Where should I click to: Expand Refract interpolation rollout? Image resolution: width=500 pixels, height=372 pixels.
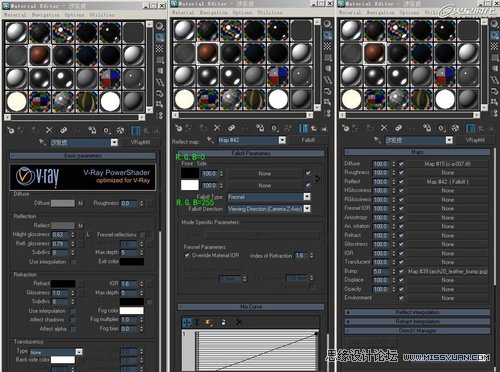[x=417, y=321]
